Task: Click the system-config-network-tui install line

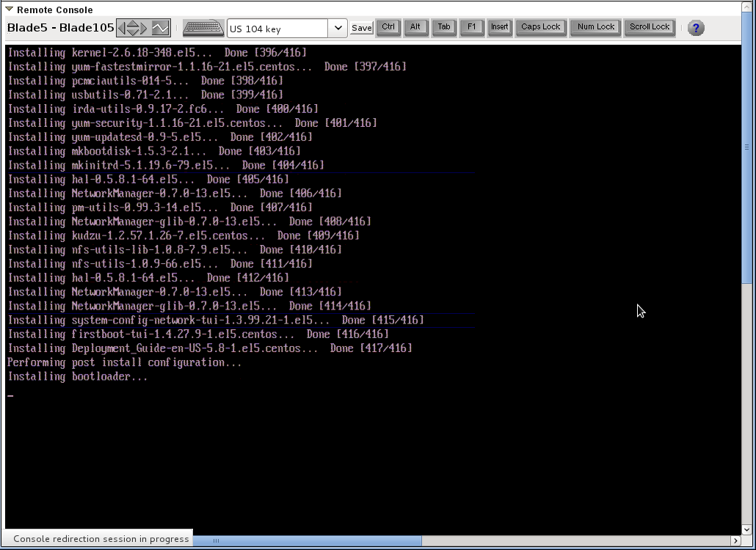Action: tap(216, 320)
